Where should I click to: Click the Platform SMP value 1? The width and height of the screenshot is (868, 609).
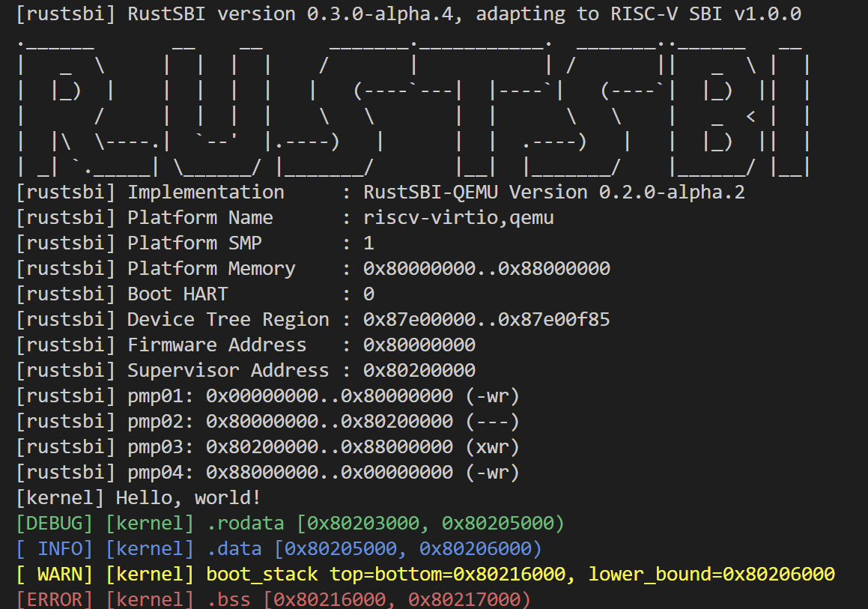(368, 243)
